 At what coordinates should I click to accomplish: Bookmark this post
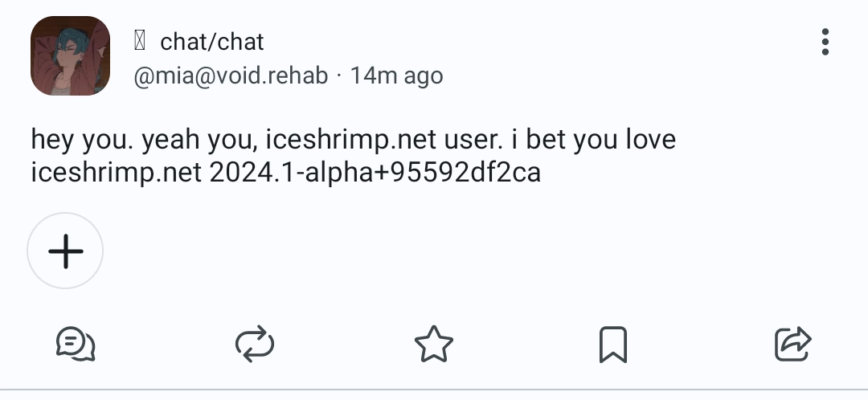pos(613,345)
